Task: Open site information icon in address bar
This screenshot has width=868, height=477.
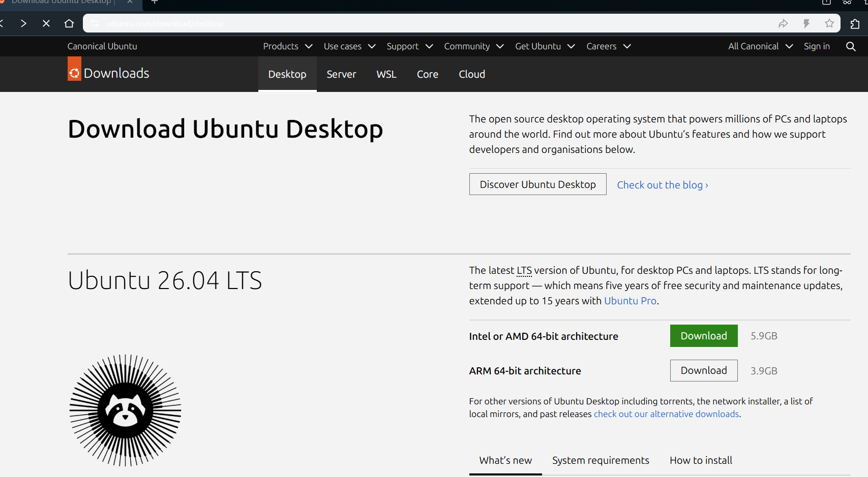Action: (x=95, y=23)
